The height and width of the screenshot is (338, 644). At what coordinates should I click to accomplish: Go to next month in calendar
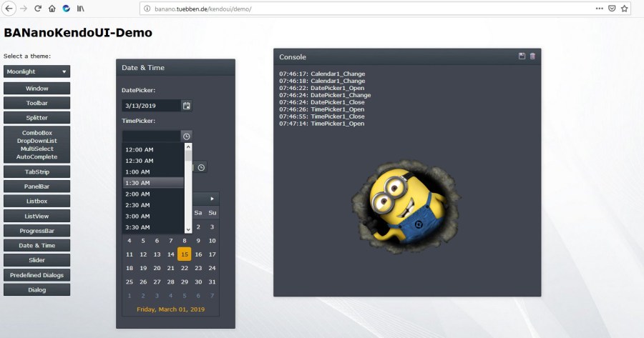coord(212,198)
